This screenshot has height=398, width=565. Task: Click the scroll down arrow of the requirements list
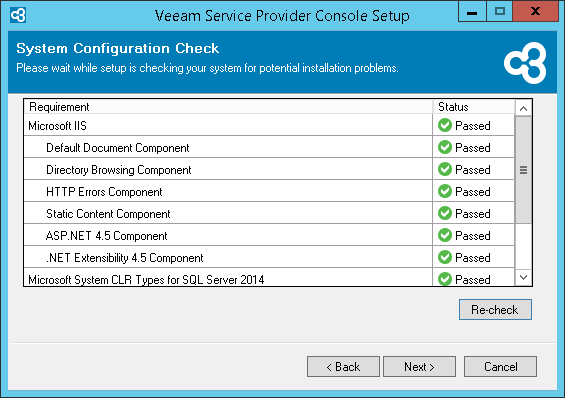[524, 277]
